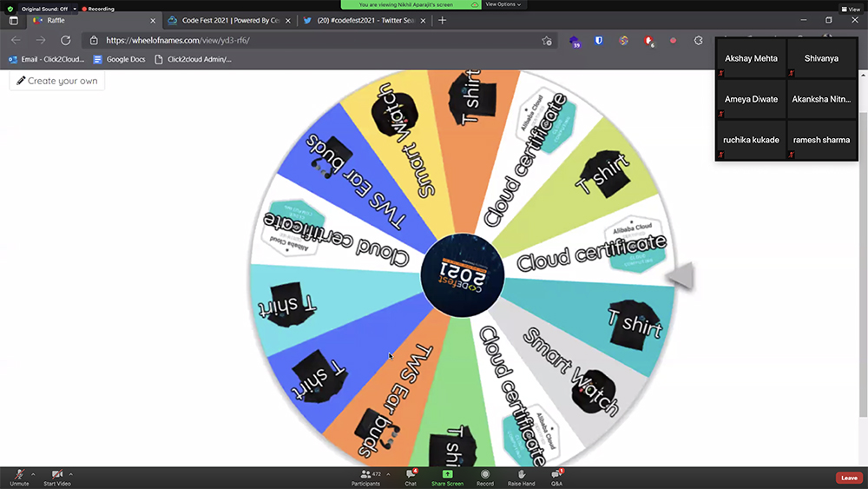Expand video options arrow next to Start Video

(71, 474)
